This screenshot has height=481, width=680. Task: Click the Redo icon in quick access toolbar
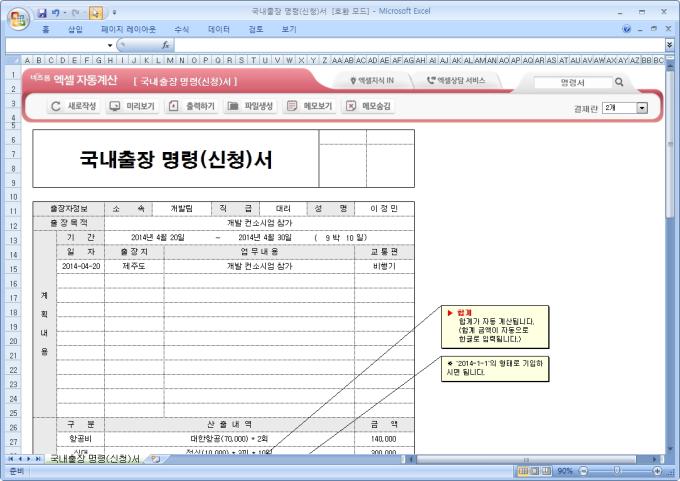point(75,13)
